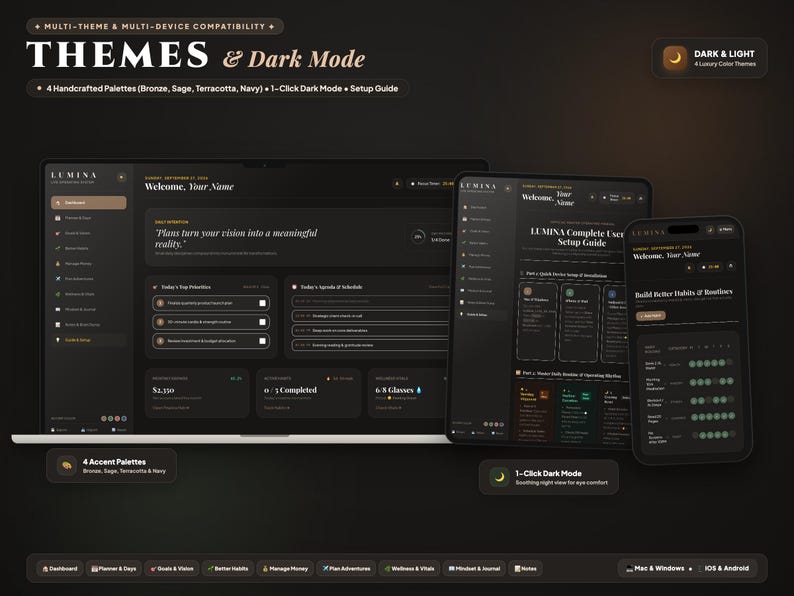The width and height of the screenshot is (794, 596).
Task: Select the Notes chip in bottom bar
Action: point(526,569)
